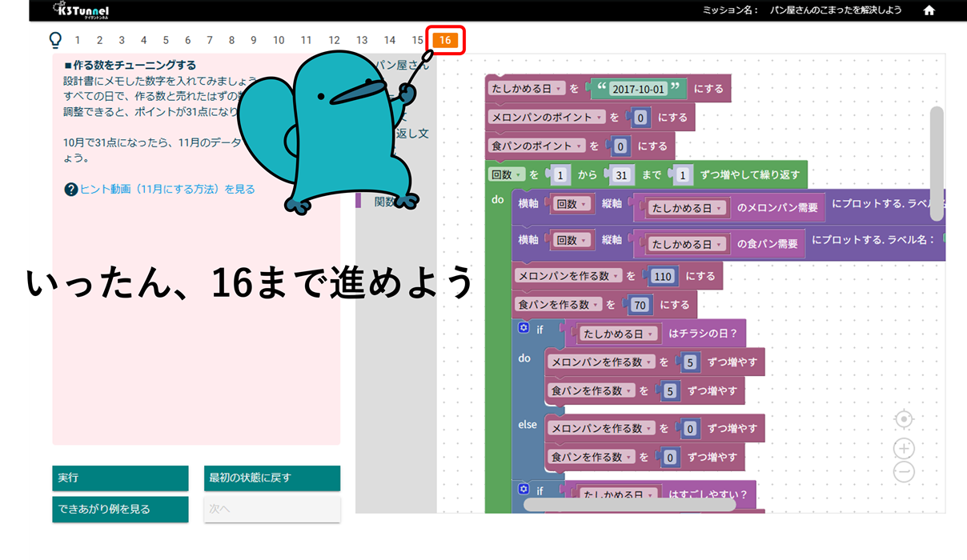The width and height of the screenshot is (967, 560).
Task: Switch to step 1 tab
Action: click(x=78, y=40)
